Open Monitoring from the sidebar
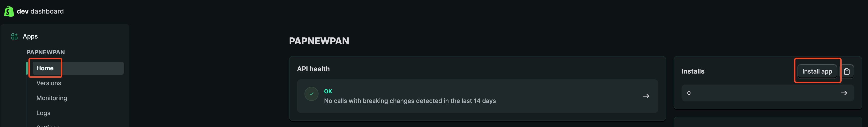Viewport: 868px width, 127px height. click(52, 98)
